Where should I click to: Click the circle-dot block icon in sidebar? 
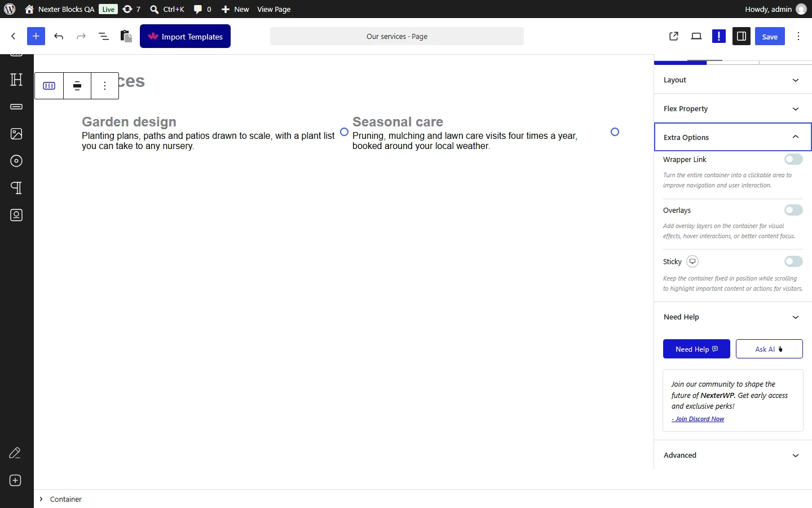[x=16, y=161]
